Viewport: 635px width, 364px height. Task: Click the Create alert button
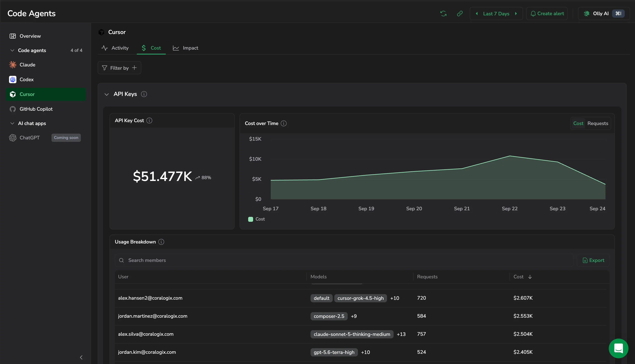point(547,14)
